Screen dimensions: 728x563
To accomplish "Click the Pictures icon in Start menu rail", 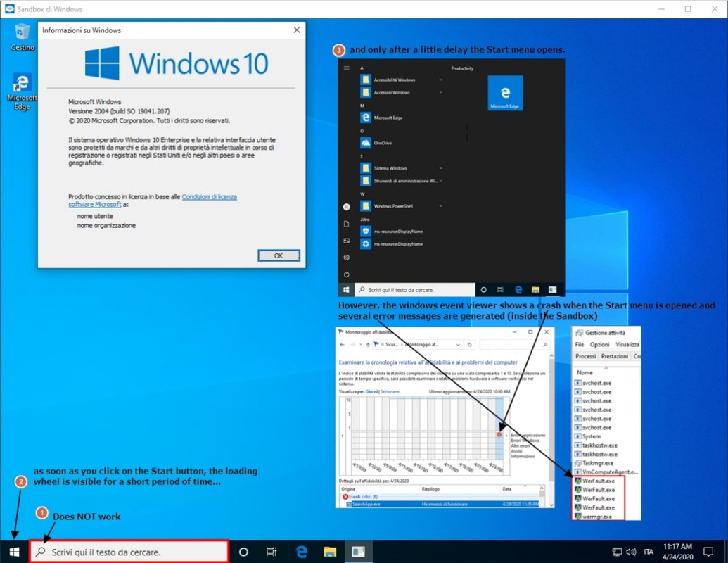I will (346, 241).
